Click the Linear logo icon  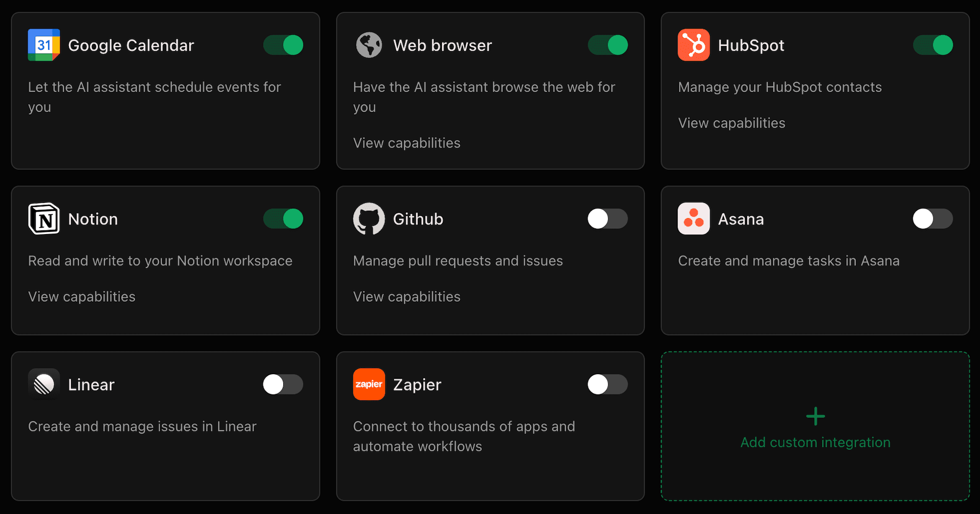click(44, 384)
